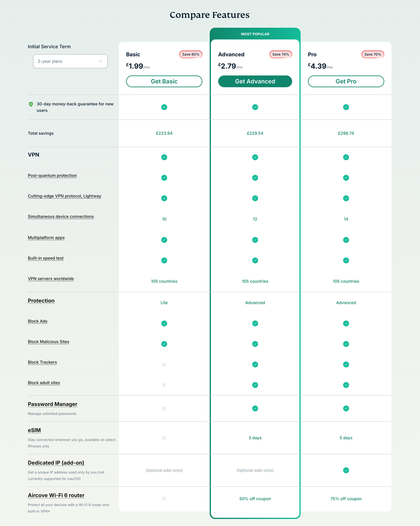Click Pro plan's Dedicated IP checkmark

(x=346, y=470)
